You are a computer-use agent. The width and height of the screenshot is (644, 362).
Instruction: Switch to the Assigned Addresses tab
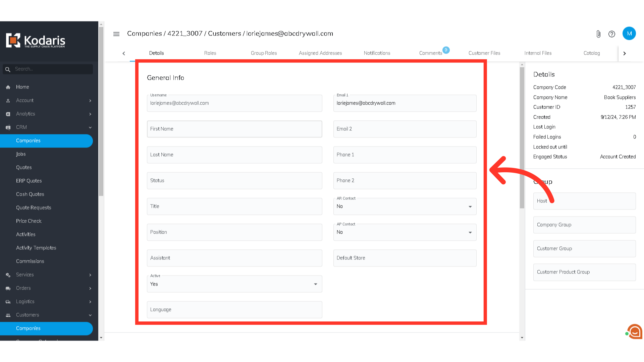click(320, 53)
